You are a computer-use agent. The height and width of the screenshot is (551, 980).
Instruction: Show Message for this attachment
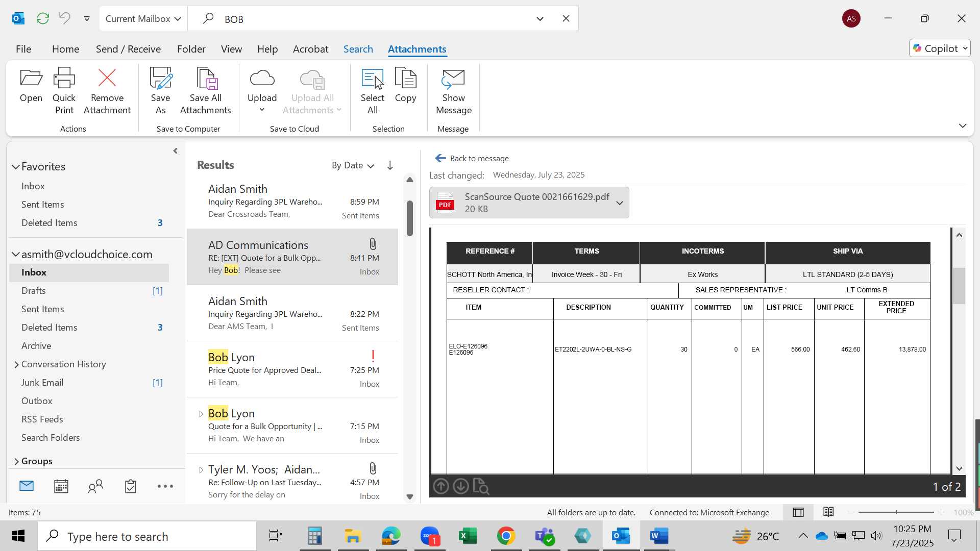point(453,91)
